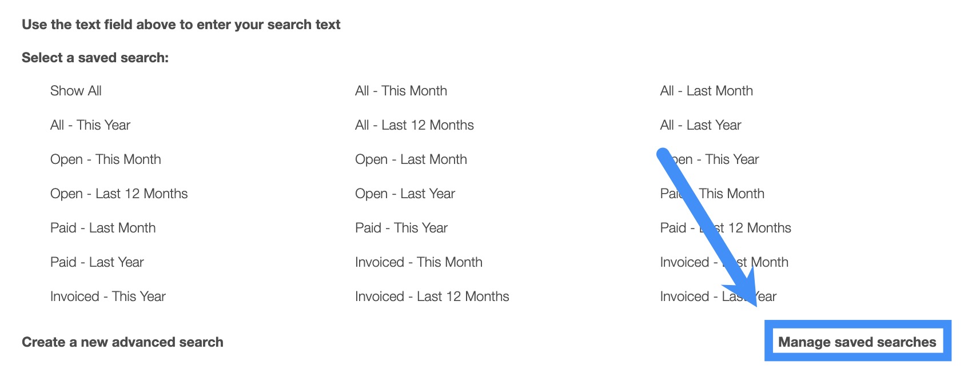
Task: Choose the All - Last Month search
Action: [706, 91]
